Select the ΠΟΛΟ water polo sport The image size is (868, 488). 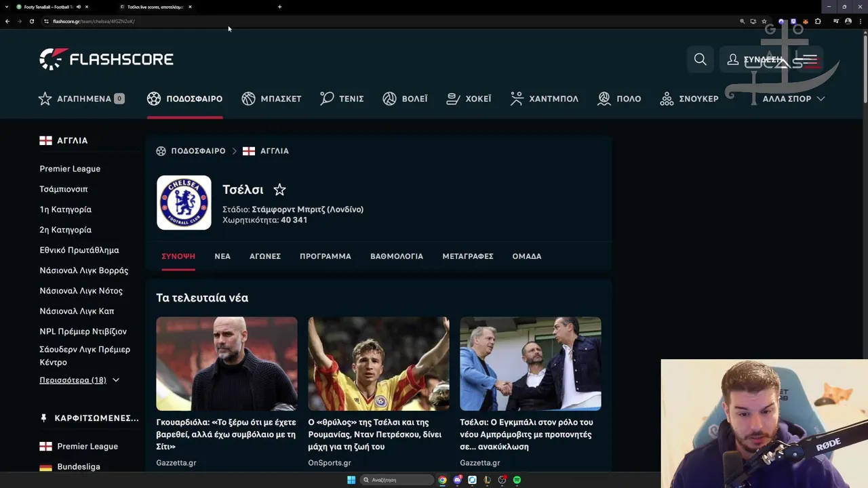619,99
